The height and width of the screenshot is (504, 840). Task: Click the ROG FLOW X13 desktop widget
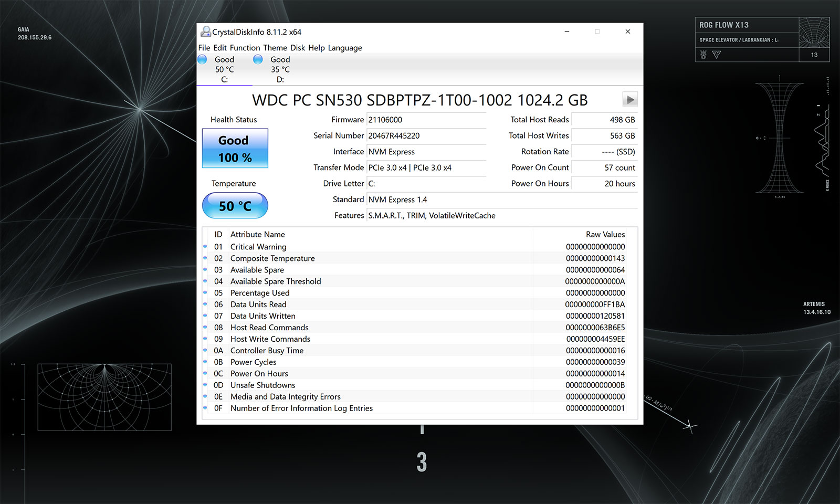click(762, 39)
